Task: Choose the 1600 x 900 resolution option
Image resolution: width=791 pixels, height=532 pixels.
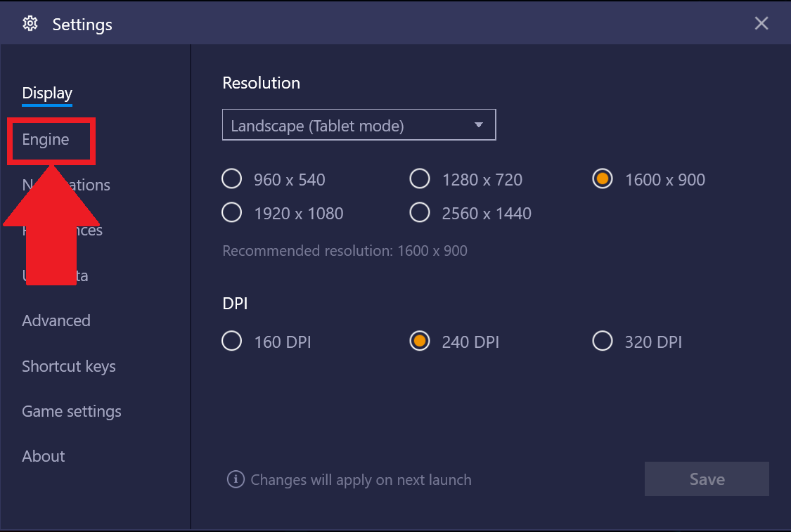Action: tap(603, 179)
